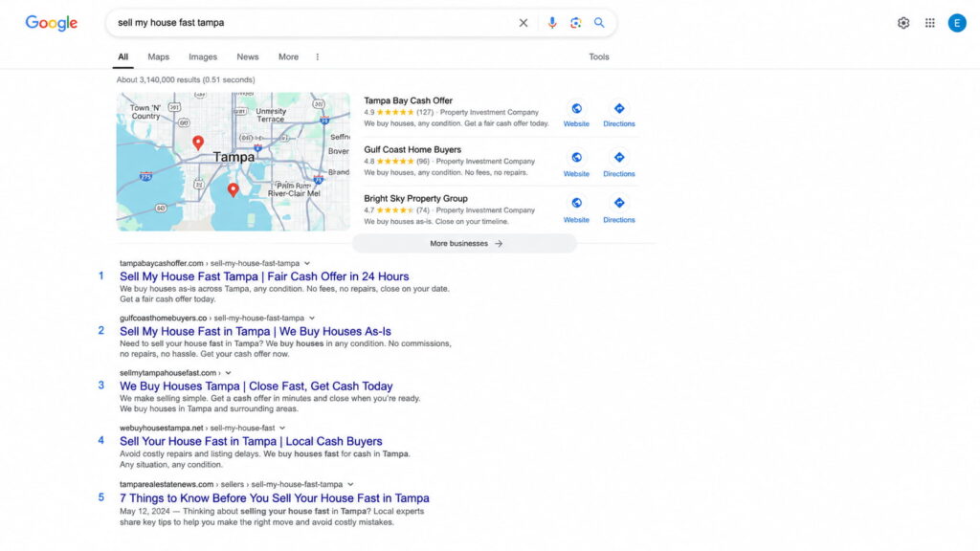Screen dimensions: 980x551
Task: Switch to the All tab
Action: [123, 56]
